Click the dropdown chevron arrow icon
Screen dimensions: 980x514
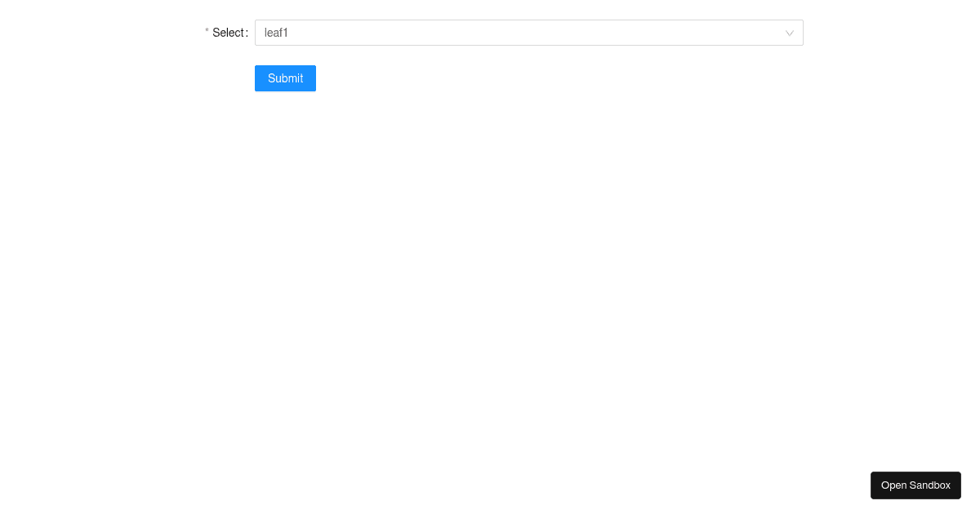[789, 33]
